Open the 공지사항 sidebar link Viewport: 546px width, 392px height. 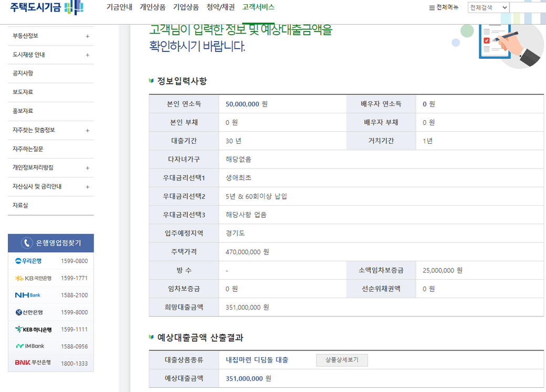pos(23,73)
